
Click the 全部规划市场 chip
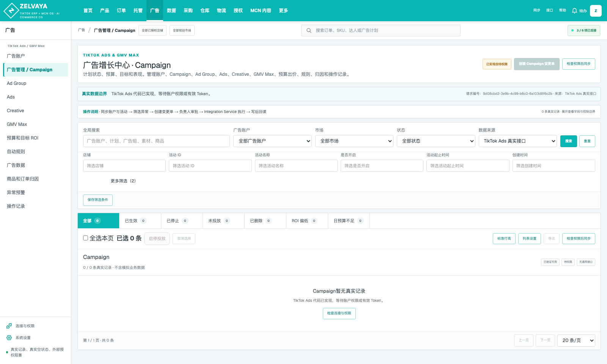(182, 30)
